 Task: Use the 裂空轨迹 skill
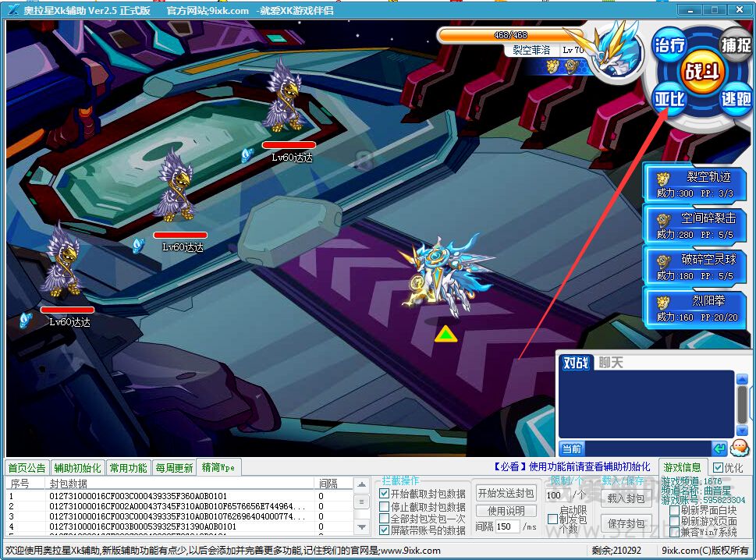tap(695, 185)
